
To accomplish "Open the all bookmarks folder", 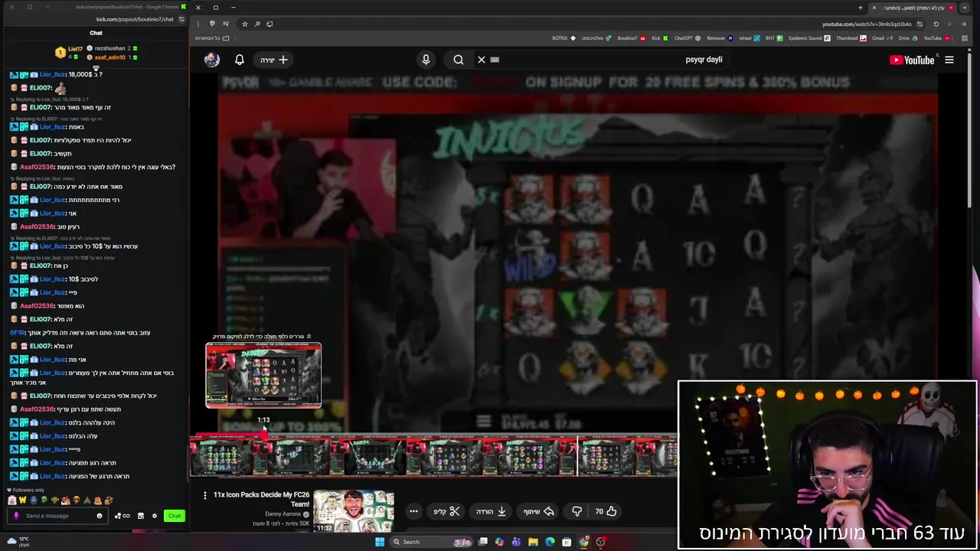I will coord(211,38).
